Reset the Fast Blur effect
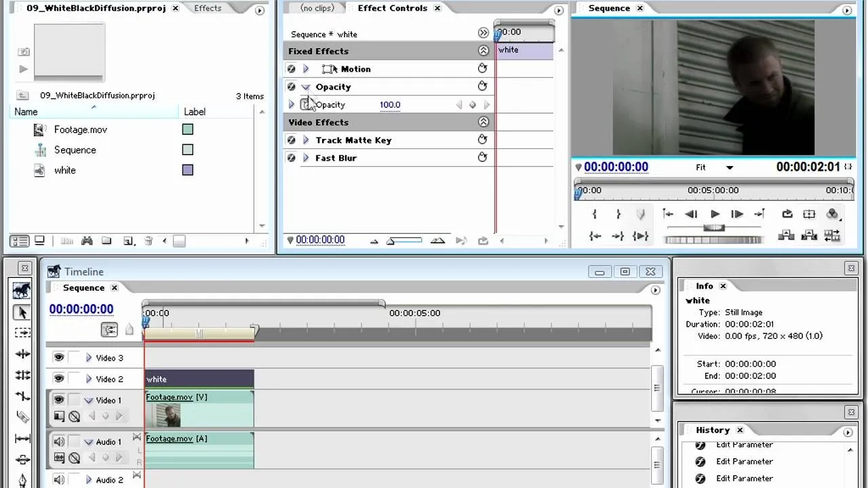868x488 pixels. (x=483, y=157)
